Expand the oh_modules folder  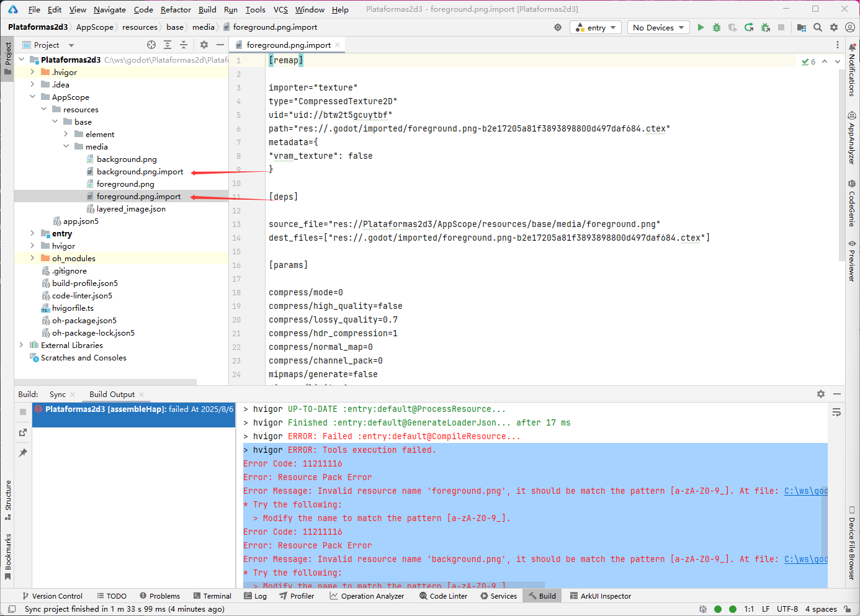32,258
